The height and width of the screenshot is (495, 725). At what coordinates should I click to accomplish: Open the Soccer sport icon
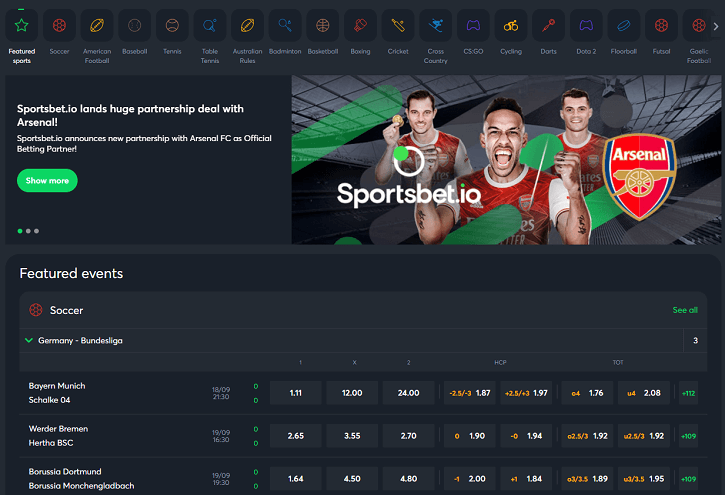(59, 25)
